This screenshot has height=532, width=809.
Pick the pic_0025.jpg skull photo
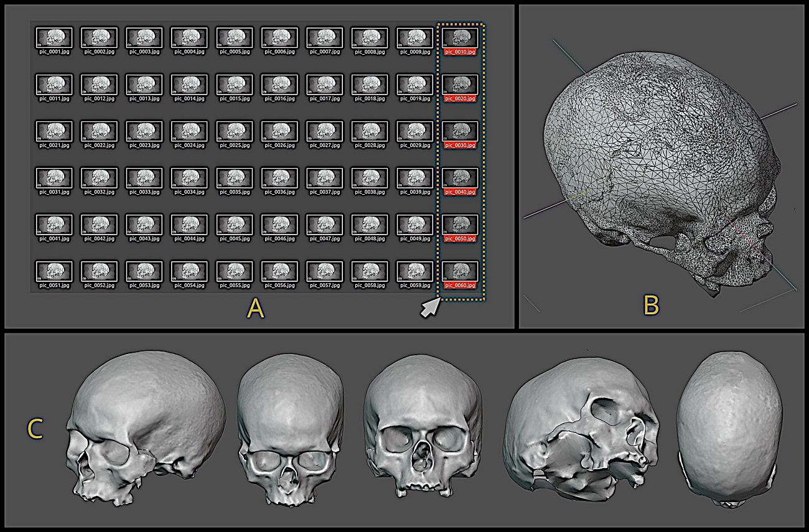pyautogui.click(x=235, y=131)
